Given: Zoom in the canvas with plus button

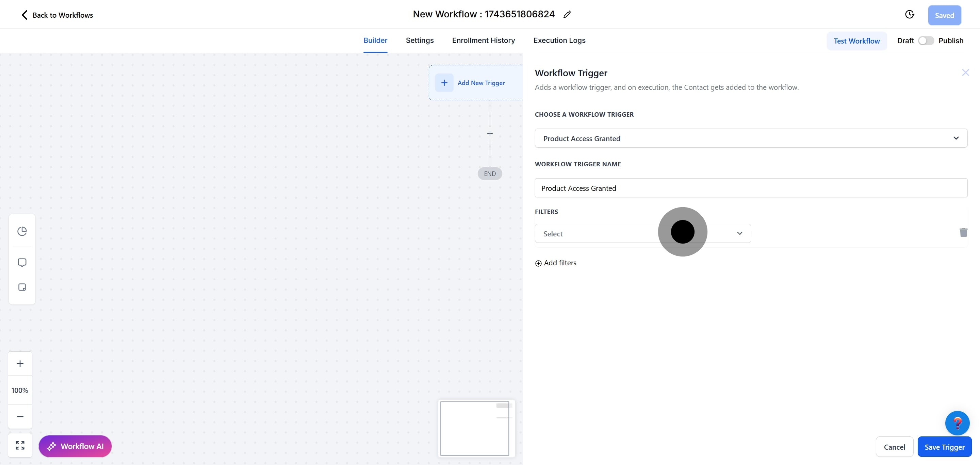Looking at the screenshot, I should point(20,364).
